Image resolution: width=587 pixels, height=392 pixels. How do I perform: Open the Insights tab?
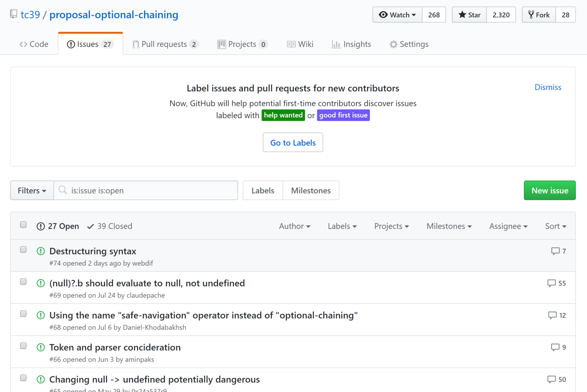[x=351, y=44]
